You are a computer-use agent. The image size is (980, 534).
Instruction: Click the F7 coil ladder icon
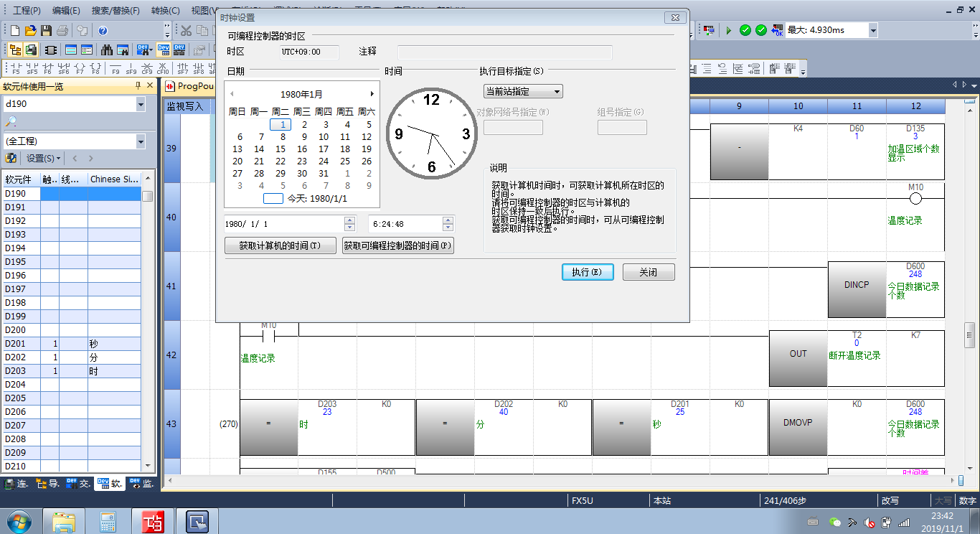point(79,69)
